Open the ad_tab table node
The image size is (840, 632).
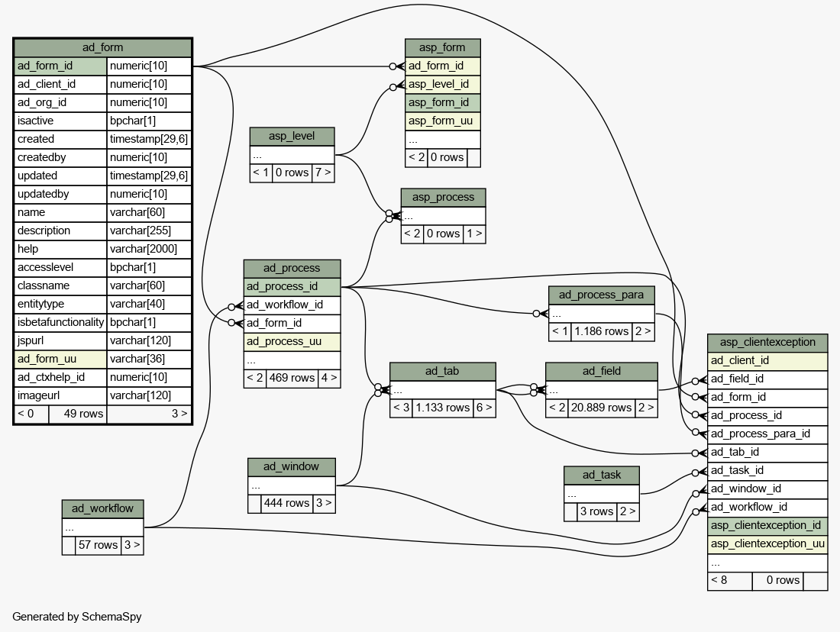(442, 371)
